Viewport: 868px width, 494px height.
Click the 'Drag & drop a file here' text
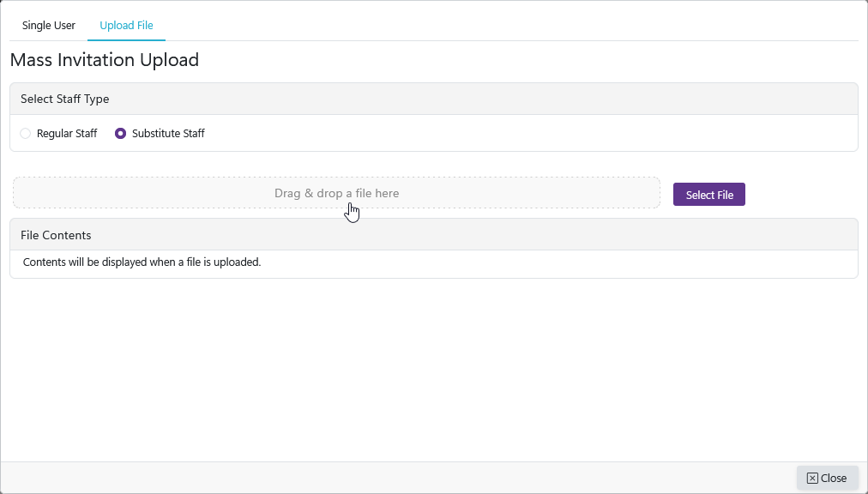point(336,193)
